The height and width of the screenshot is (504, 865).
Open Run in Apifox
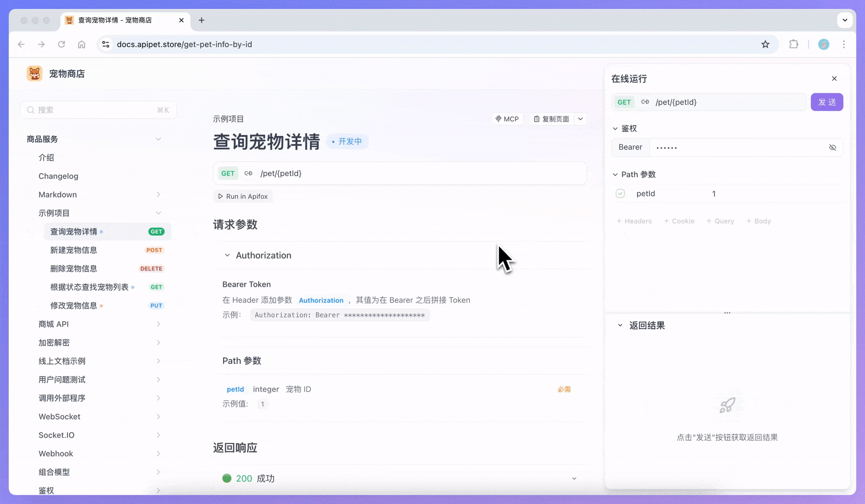(x=243, y=196)
